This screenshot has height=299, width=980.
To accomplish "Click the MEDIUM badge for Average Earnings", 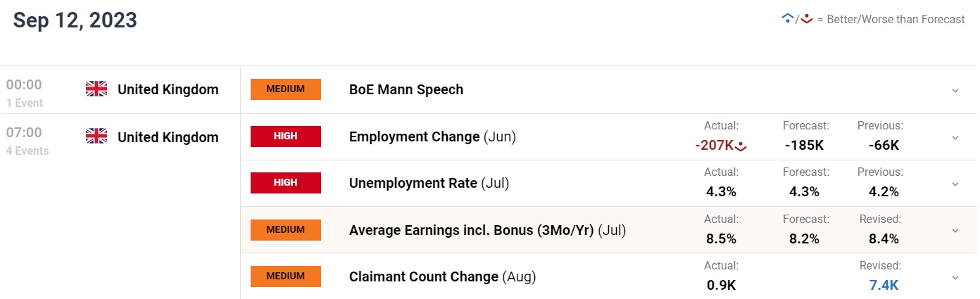I will 286,230.
